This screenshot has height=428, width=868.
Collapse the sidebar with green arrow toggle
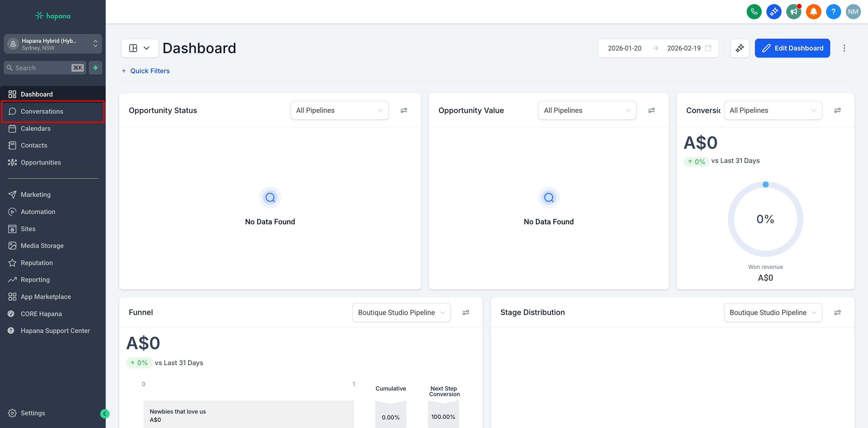pos(105,414)
